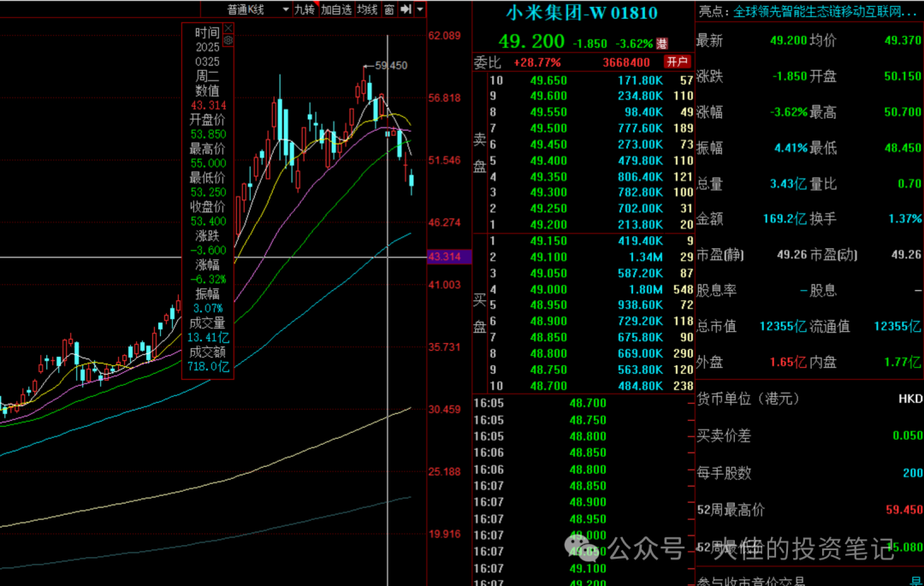The image size is (924, 586).
Task: Click the 59.450 high price annotation on chart
Action: (391, 65)
